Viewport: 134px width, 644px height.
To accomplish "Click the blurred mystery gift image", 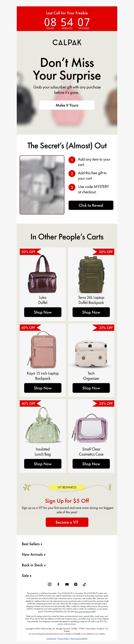I will 42,185.
